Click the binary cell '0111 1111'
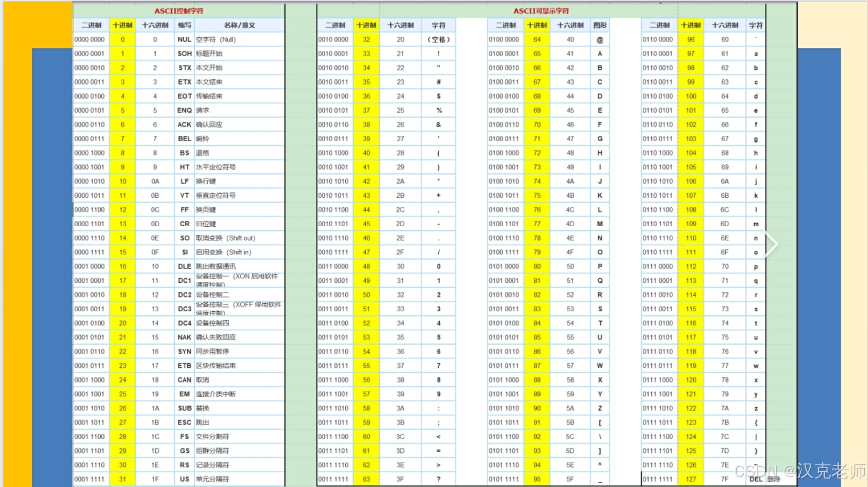This screenshot has width=868, height=487. 659,479
